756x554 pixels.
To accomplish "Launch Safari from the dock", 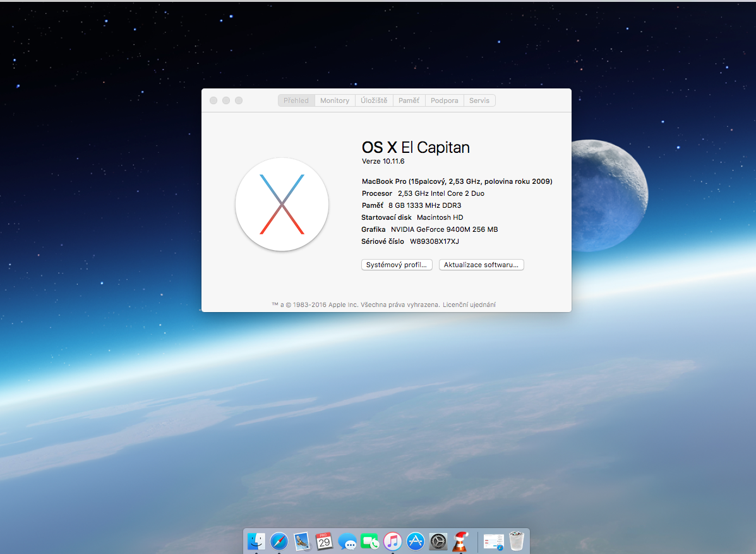I will coord(279,541).
